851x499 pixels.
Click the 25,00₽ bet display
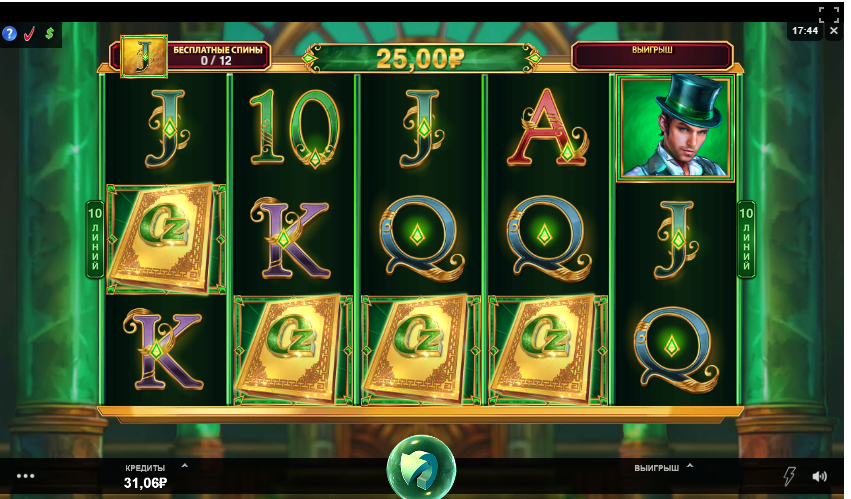(x=421, y=58)
